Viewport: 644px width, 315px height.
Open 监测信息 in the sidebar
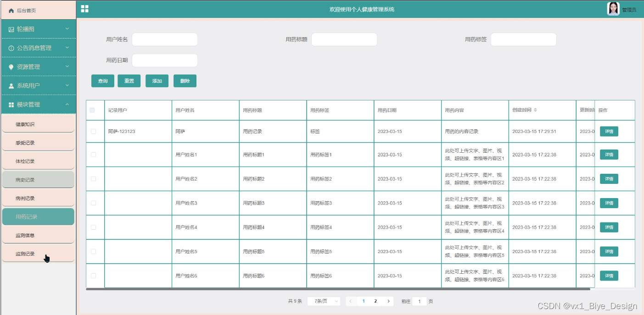pyautogui.click(x=38, y=235)
